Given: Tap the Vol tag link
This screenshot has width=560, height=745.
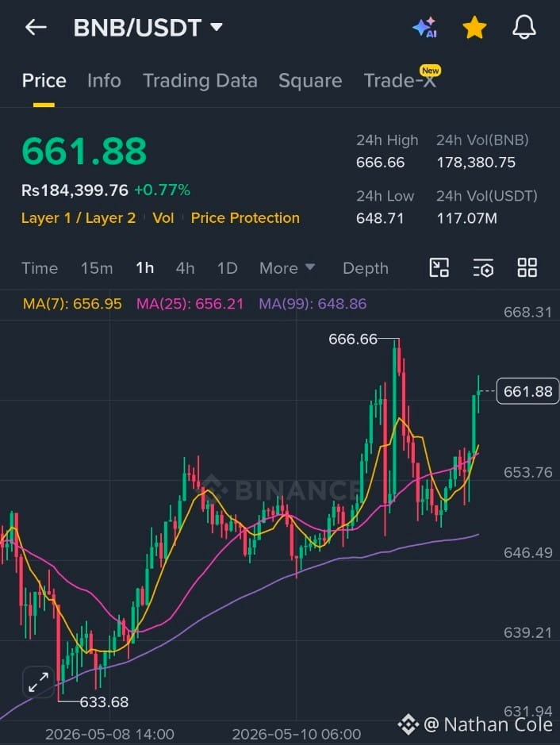Looking at the screenshot, I should pos(163,218).
